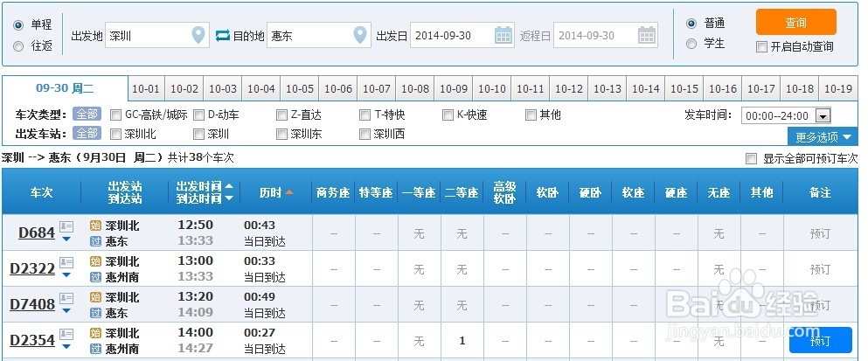Image resolution: width=868 pixels, height=361 pixels.
Task: Open train D7408 link
Action: point(32,304)
